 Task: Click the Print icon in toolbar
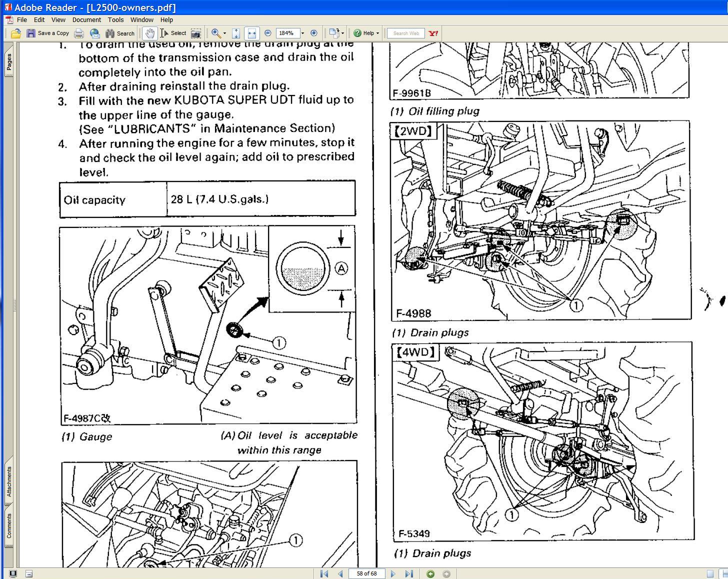[79, 33]
